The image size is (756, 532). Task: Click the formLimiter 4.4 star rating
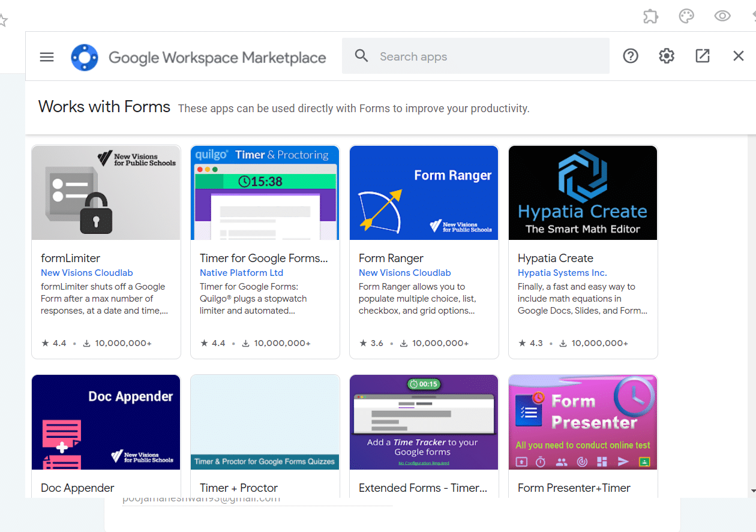click(x=54, y=344)
